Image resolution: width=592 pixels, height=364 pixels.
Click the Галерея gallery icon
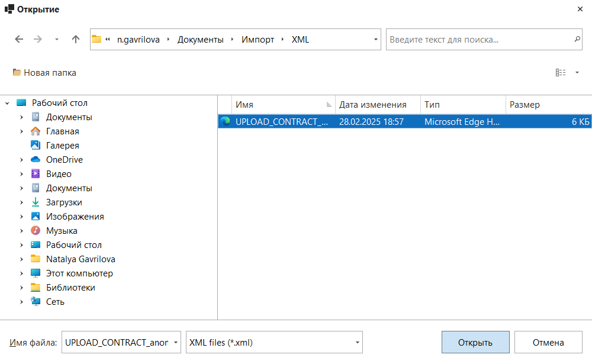pyautogui.click(x=36, y=146)
